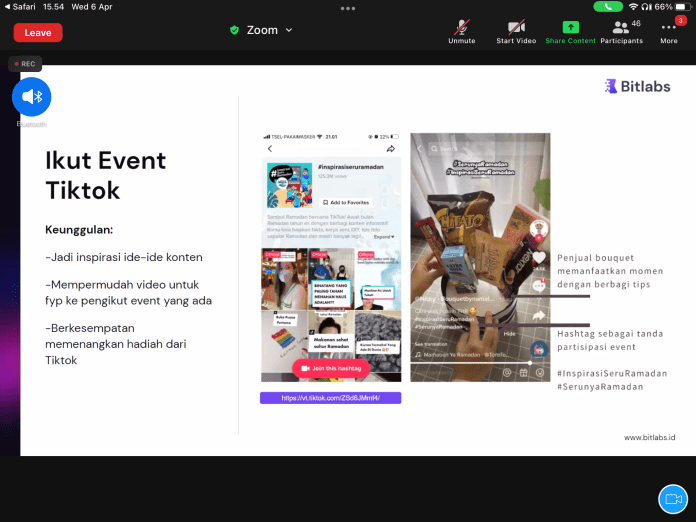This screenshot has height=522, width=696.
Task: Tap the green active call indicator
Action: [x=608, y=7]
